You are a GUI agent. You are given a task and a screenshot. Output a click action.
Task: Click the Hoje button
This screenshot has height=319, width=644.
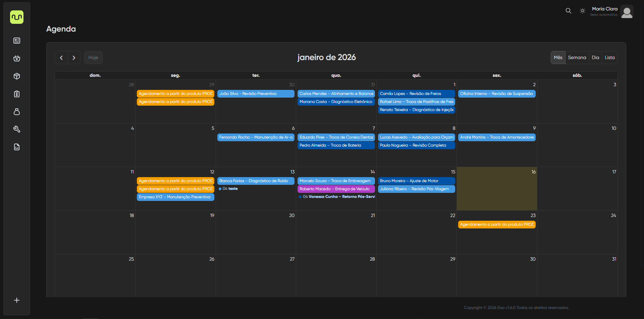(93, 58)
